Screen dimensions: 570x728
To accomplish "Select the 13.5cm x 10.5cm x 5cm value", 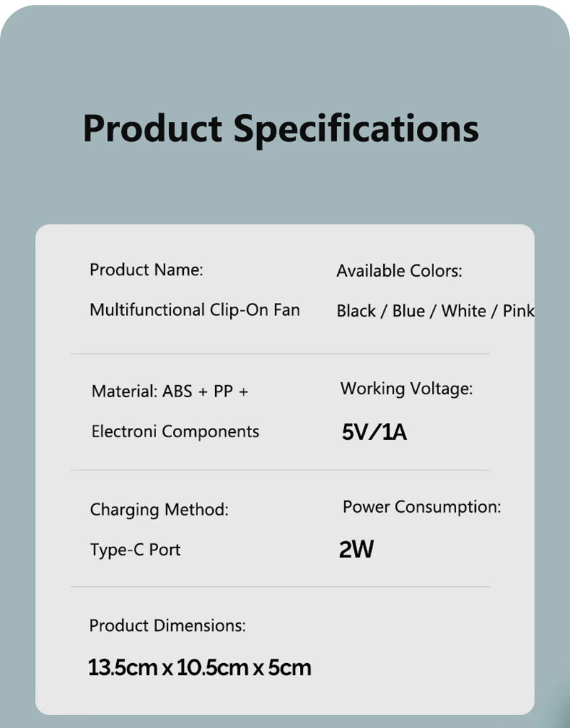I will (x=199, y=667).
